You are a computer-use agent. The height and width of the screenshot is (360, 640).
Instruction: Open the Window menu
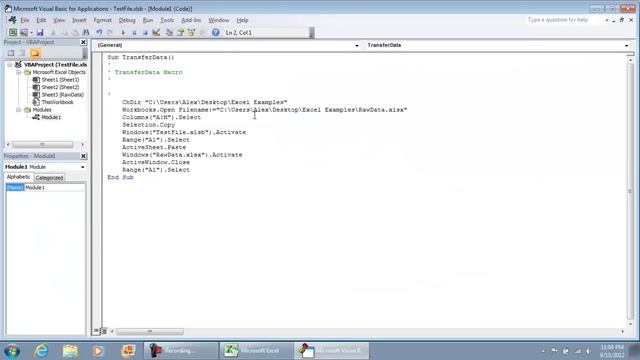[219, 20]
